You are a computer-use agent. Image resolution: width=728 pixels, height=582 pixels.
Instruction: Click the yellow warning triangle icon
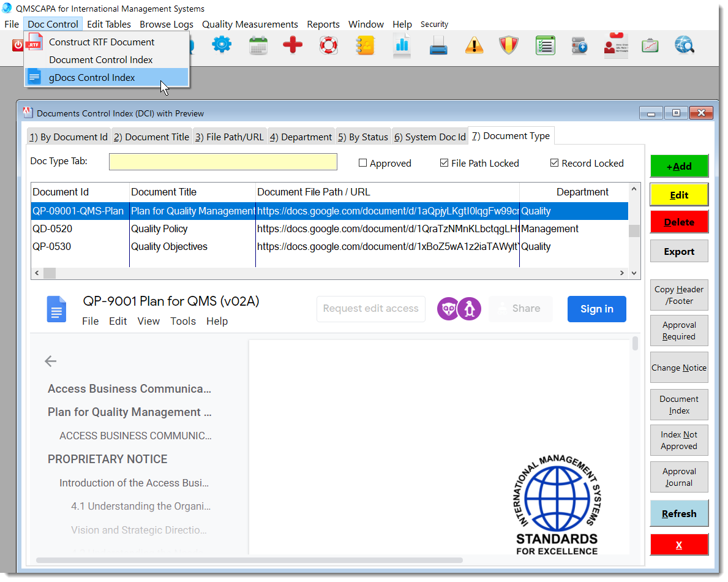pos(474,45)
